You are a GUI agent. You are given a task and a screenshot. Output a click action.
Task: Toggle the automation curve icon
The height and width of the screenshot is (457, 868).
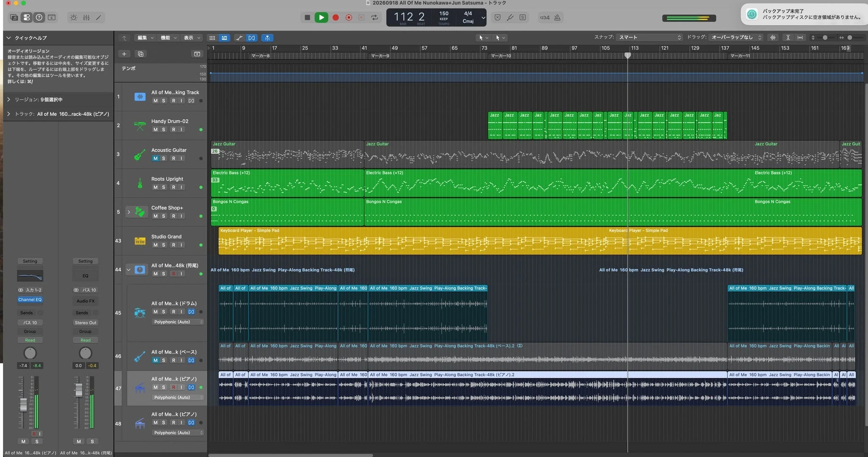[239, 38]
